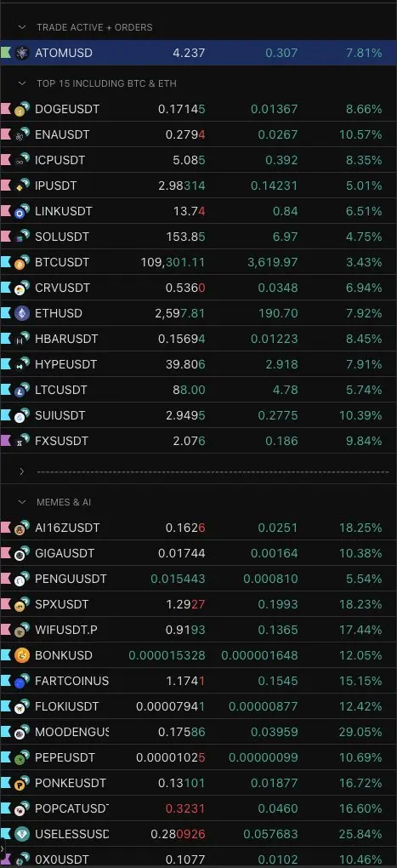This screenshot has width=397, height=868.
Task: Collapse the Memes & AI section
Action: 22,502
